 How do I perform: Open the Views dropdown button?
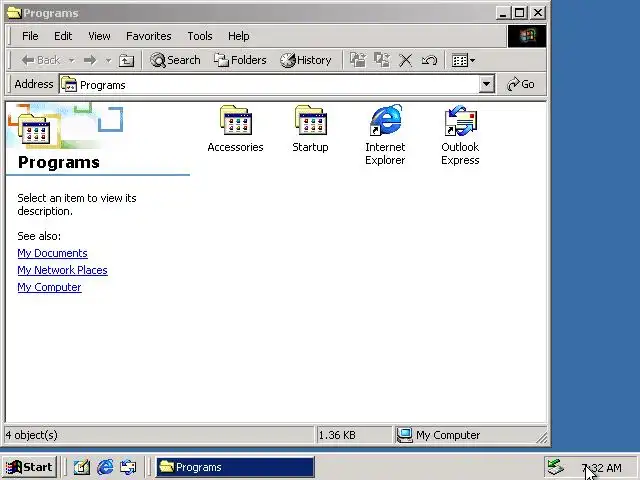pos(463,60)
